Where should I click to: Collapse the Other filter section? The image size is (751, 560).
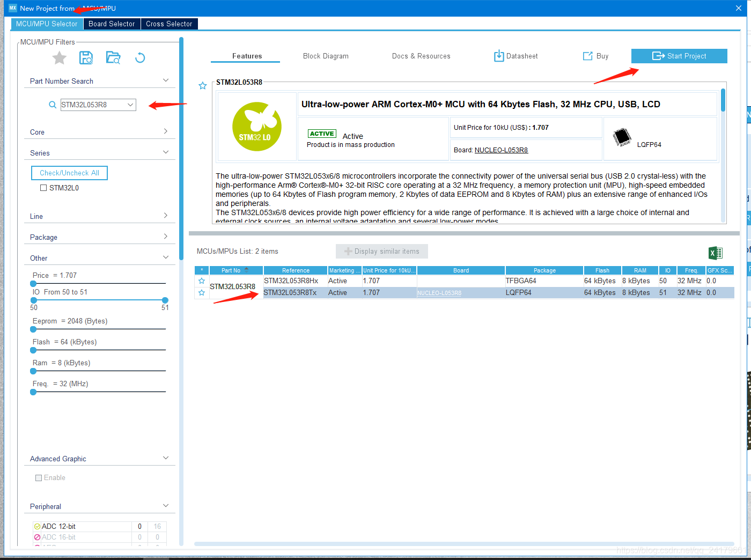(x=166, y=257)
